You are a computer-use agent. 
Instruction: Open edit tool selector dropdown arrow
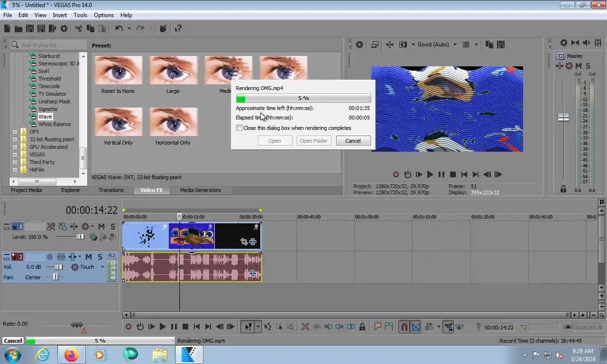coord(258,327)
